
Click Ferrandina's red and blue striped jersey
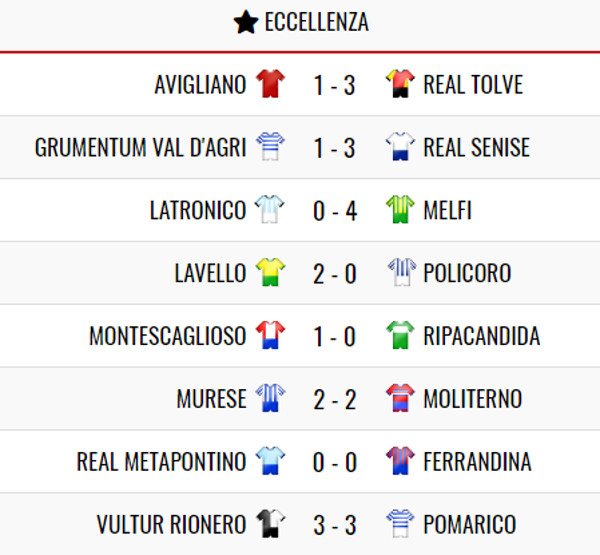point(400,461)
